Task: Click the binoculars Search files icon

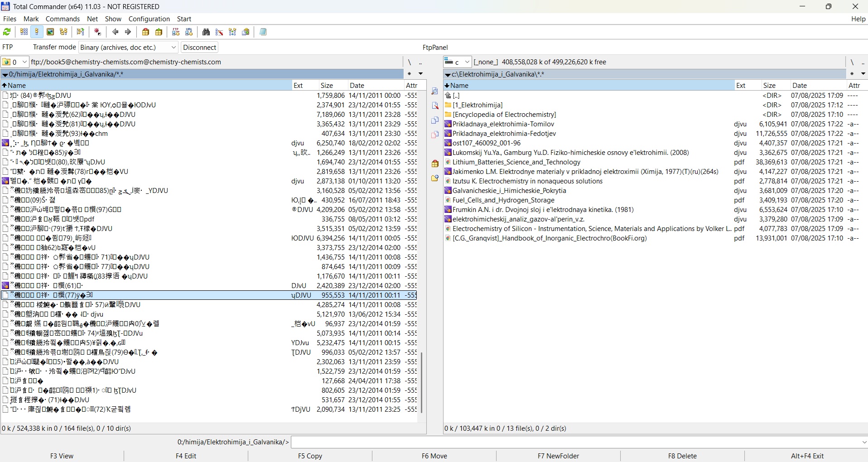Action: click(x=206, y=32)
